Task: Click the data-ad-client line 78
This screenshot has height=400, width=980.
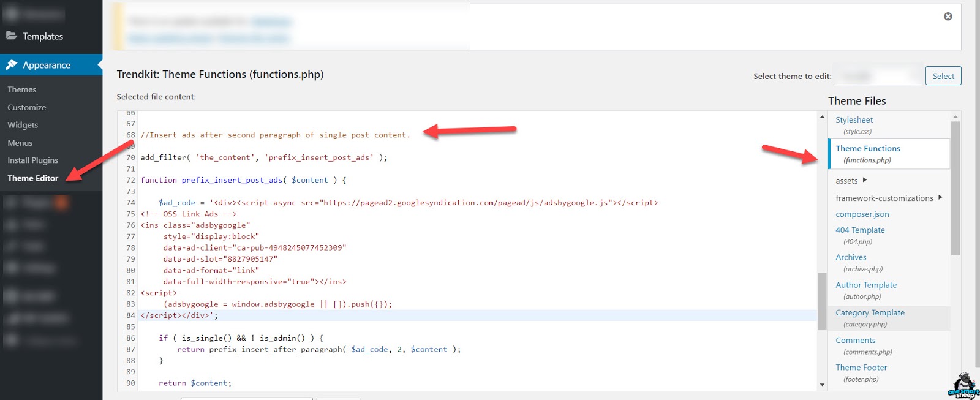Action: click(255, 247)
